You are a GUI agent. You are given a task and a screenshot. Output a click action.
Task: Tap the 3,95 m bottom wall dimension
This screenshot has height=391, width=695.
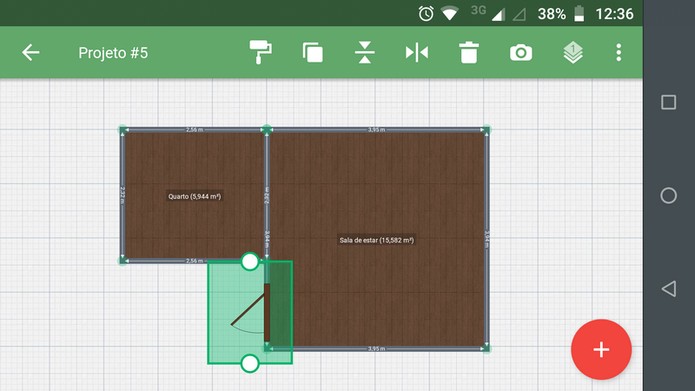coord(376,349)
